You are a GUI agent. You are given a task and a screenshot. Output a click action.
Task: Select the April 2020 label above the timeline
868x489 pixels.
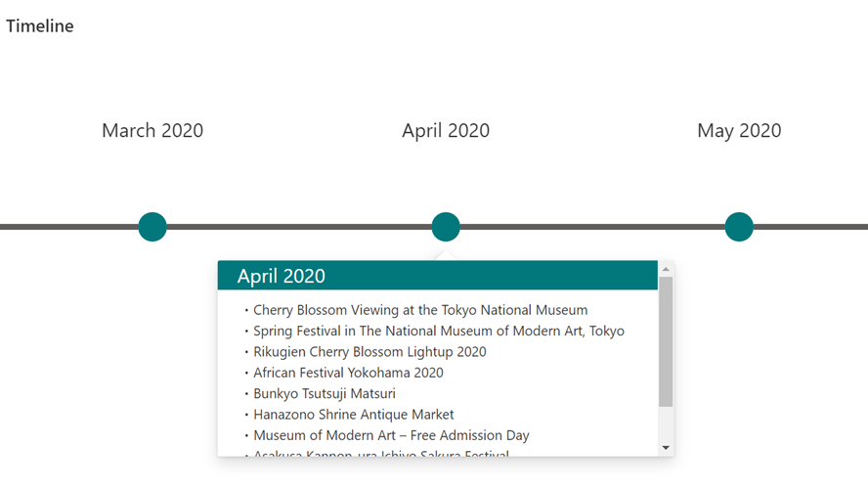click(446, 131)
